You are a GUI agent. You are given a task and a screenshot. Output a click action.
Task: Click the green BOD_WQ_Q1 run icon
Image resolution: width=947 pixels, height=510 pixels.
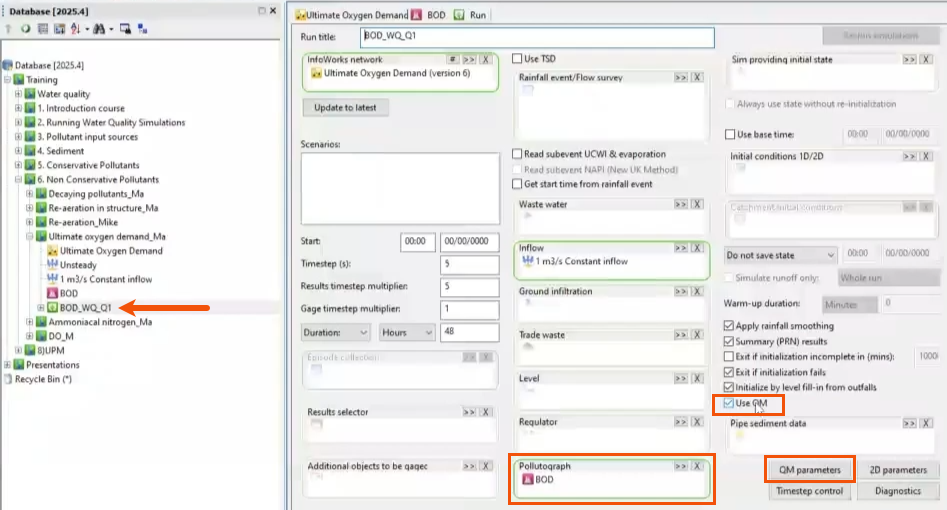coord(53,308)
